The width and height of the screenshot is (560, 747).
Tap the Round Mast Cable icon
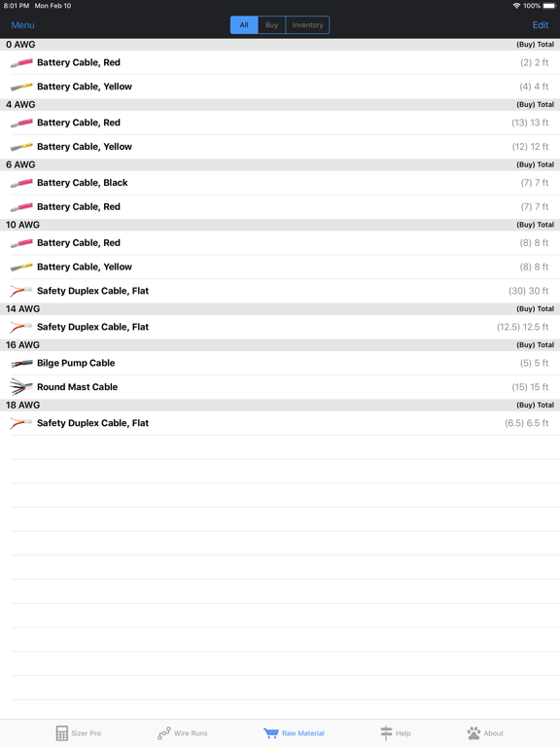21,387
